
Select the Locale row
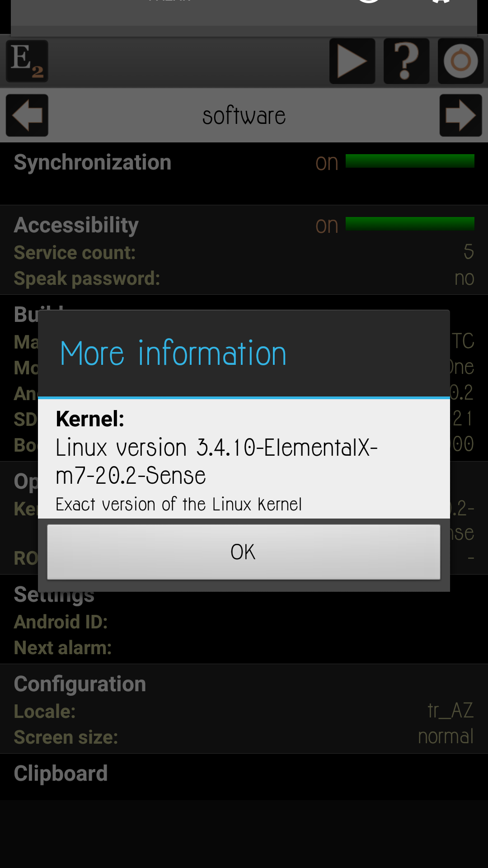pyautogui.click(x=244, y=711)
